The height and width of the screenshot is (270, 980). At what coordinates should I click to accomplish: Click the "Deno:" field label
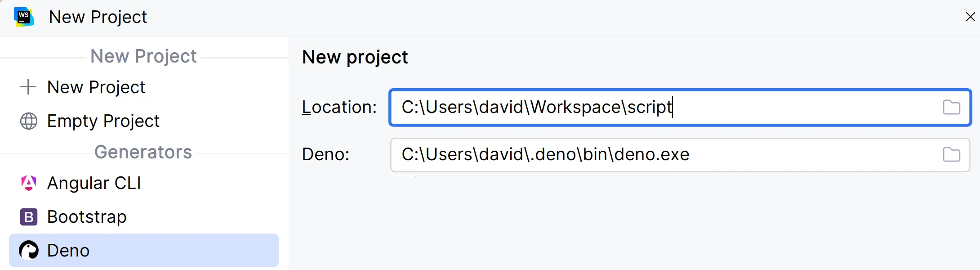[325, 155]
